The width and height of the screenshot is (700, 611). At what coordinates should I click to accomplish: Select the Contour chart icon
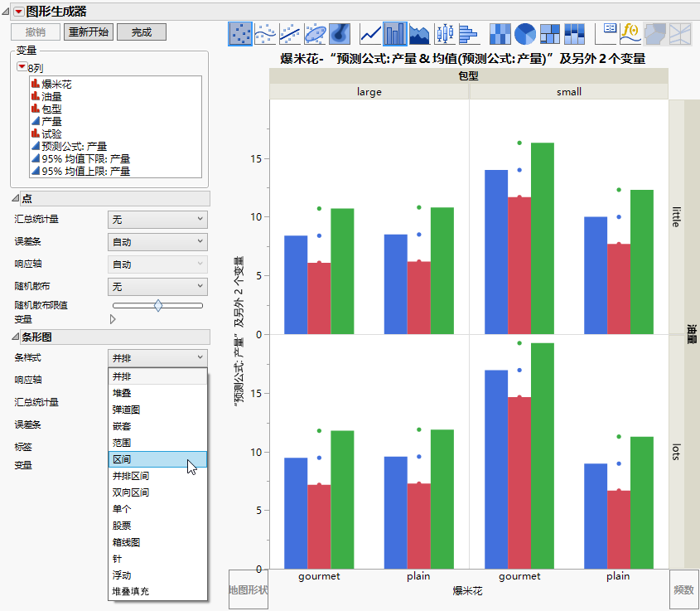coord(339,33)
